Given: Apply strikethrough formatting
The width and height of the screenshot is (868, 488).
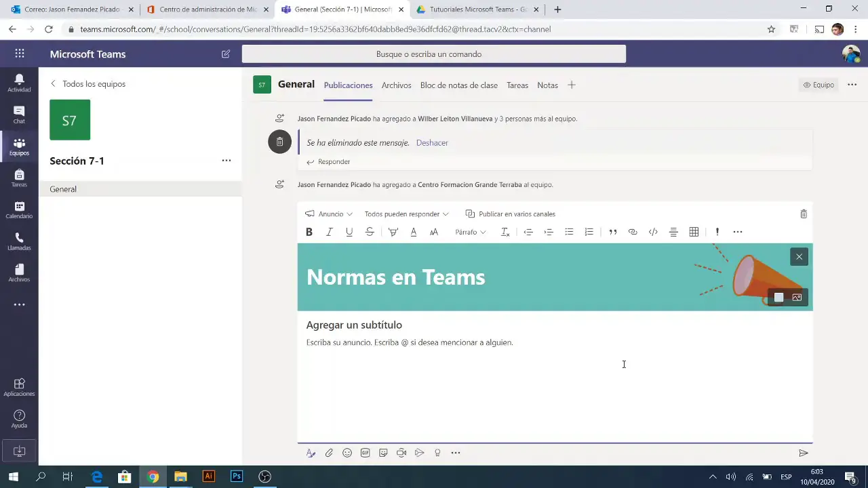Looking at the screenshot, I should (x=370, y=232).
